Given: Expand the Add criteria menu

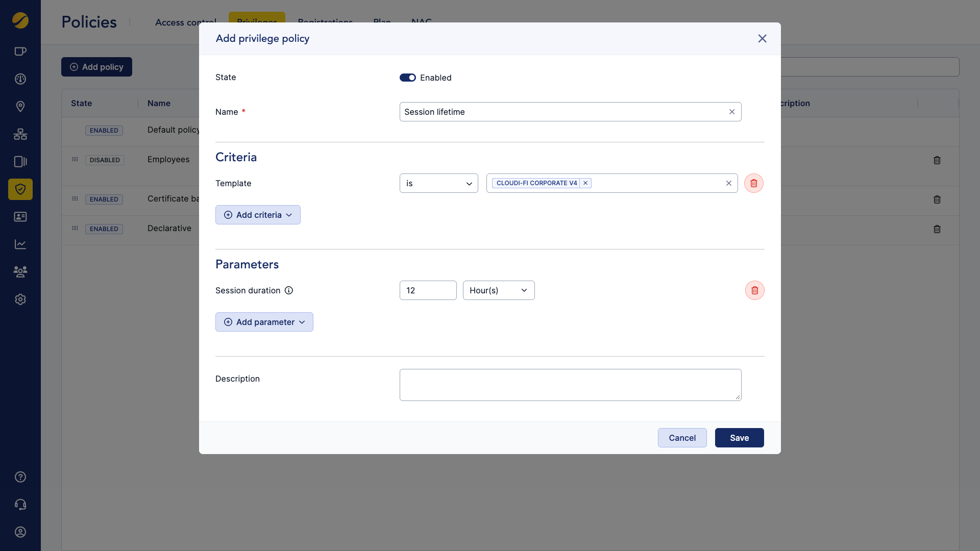Looking at the screenshot, I should pyautogui.click(x=258, y=215).
